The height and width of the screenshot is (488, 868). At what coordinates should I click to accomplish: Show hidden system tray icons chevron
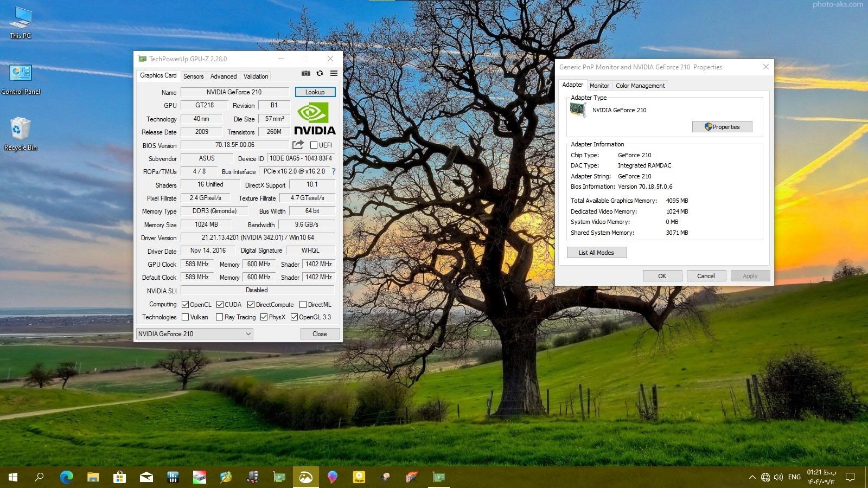point(752,477)
